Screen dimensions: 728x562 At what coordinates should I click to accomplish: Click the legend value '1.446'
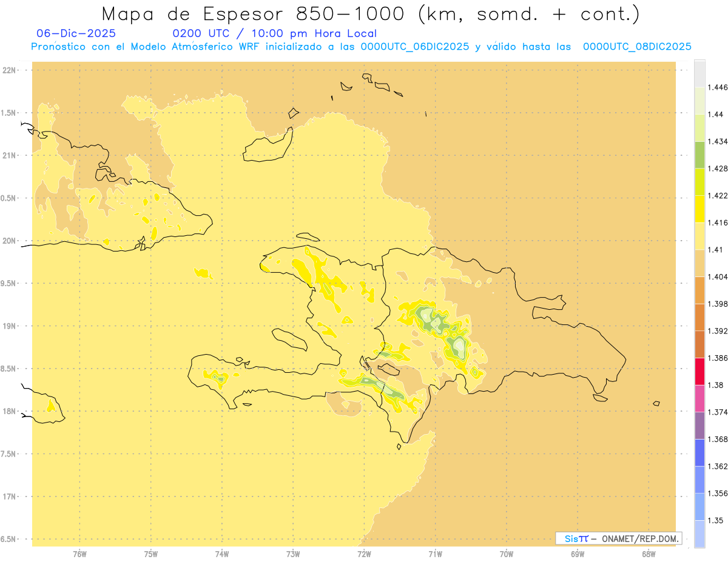[717, 87]
